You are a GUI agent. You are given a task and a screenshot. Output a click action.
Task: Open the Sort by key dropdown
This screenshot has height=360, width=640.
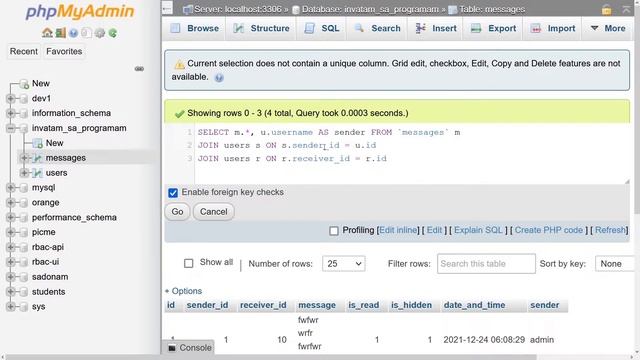pyautogui.click(x=616, y=264)
